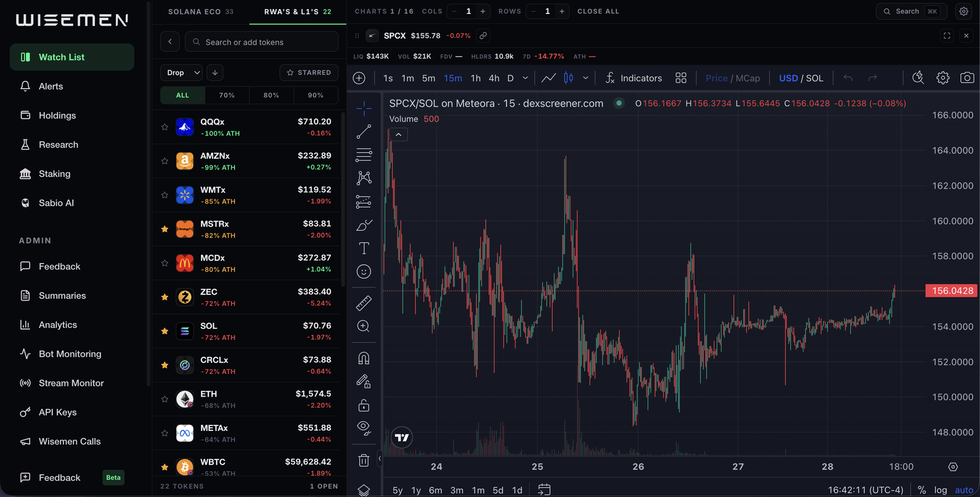This screenshot has height=497, width=980.
Task: Switch to RWA'S & L1'S tab
Action: pos(298,12)
